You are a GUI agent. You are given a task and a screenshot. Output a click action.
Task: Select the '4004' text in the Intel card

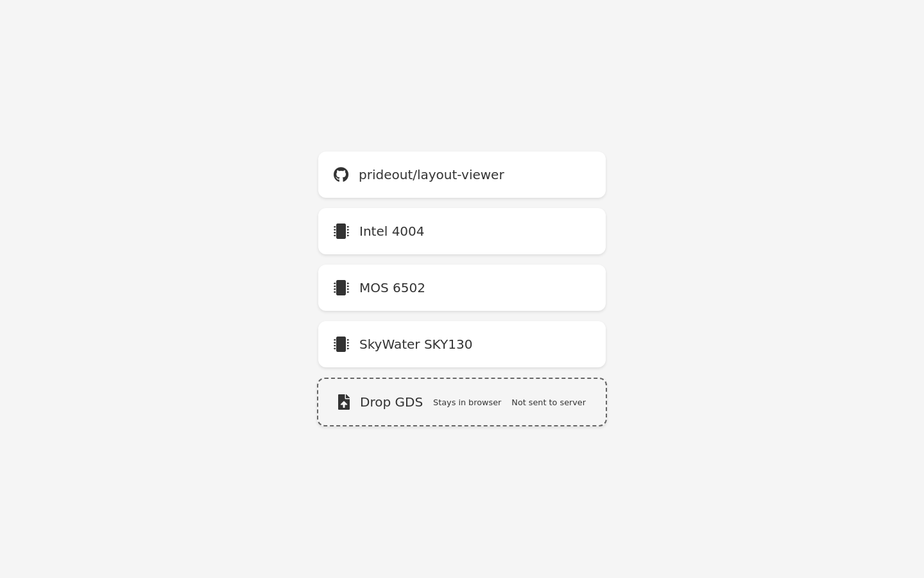(x=408, y=231)
